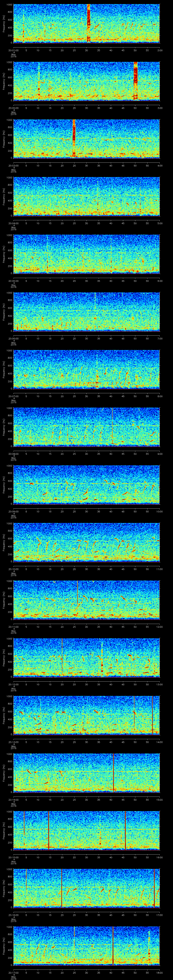Click the 20:01:00 start time label

click(13, 50)
